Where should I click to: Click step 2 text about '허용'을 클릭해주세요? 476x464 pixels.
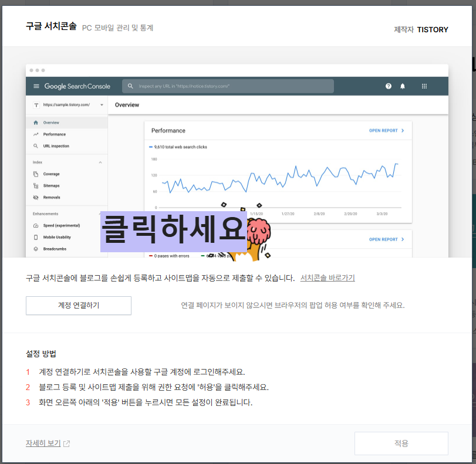154,387
